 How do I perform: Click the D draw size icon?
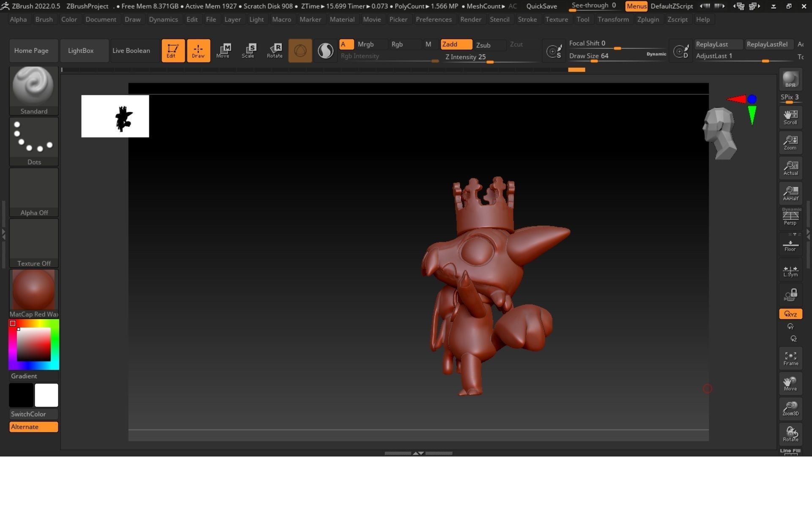point(680,51)
